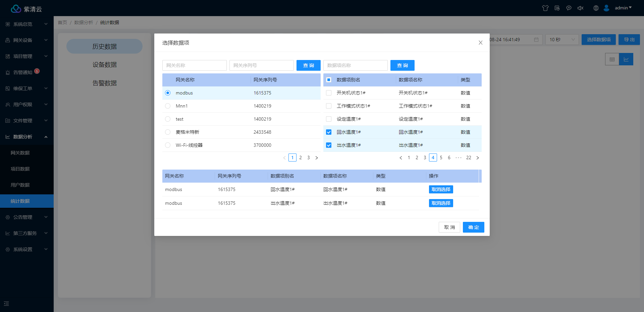Screen dimensions: 644x312
Task: Click the red notification badge 6
Action: point(37,71)
